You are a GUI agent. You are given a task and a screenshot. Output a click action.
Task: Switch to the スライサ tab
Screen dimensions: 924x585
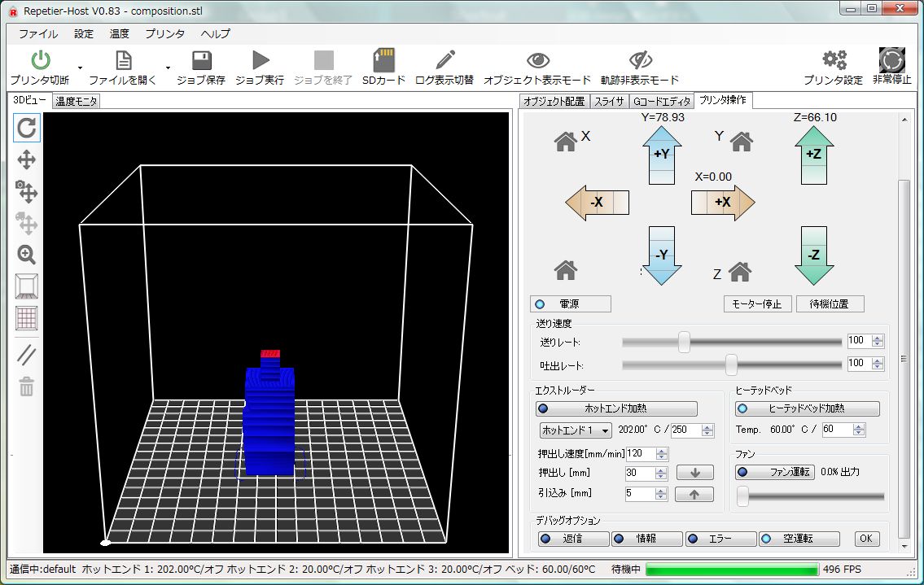[x=609, y=102]
